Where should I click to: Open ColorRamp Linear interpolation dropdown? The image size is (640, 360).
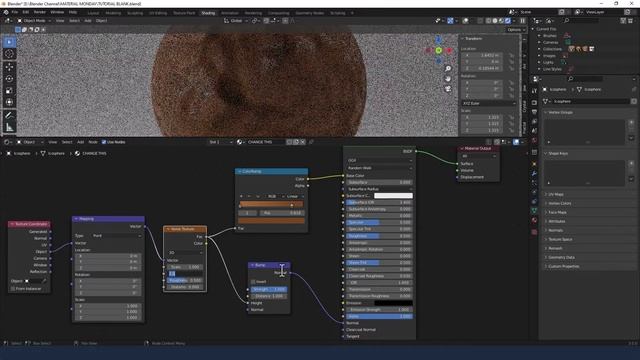point(295,196)
